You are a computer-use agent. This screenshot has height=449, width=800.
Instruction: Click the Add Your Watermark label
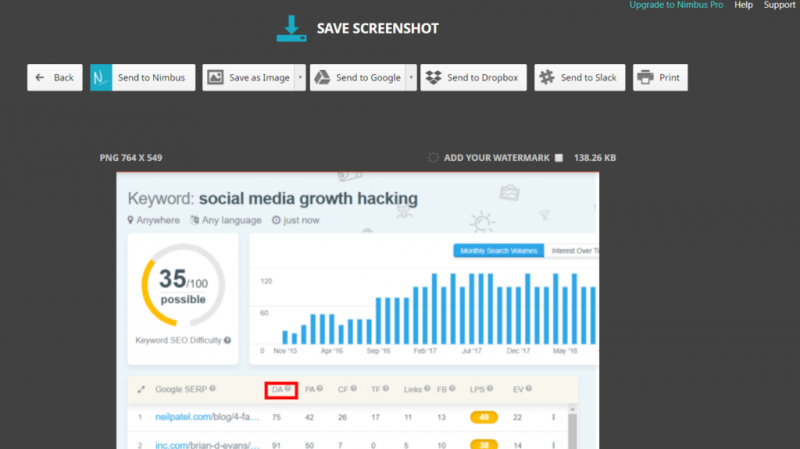496,158
